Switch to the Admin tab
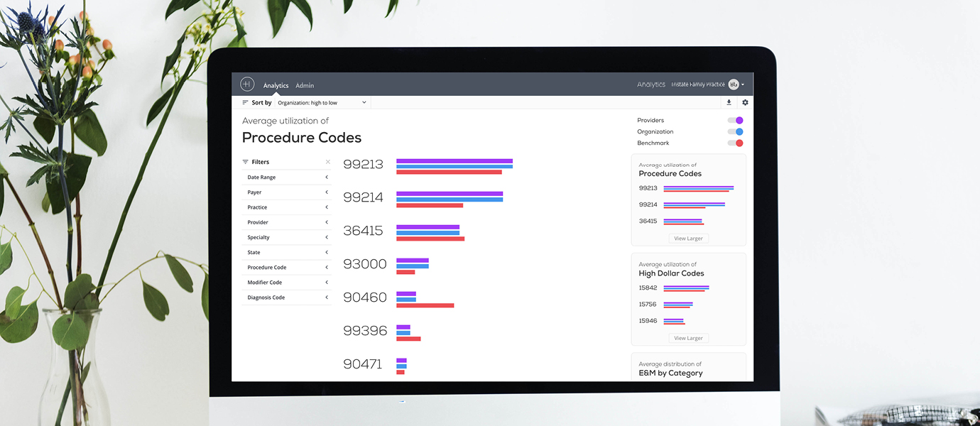This screenshot has width=980, height=426. pyautogui.click(x=305, y=86)
